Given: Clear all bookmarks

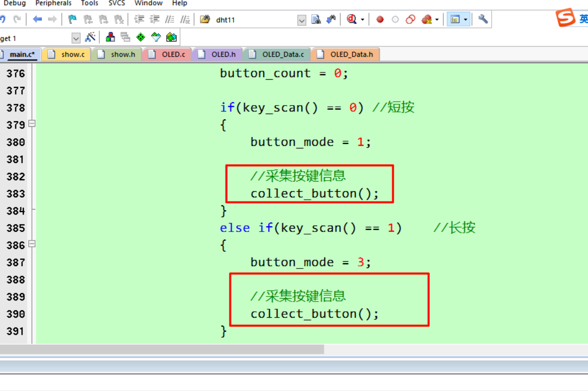Looking at the screenshot, I should coord(119,19).
